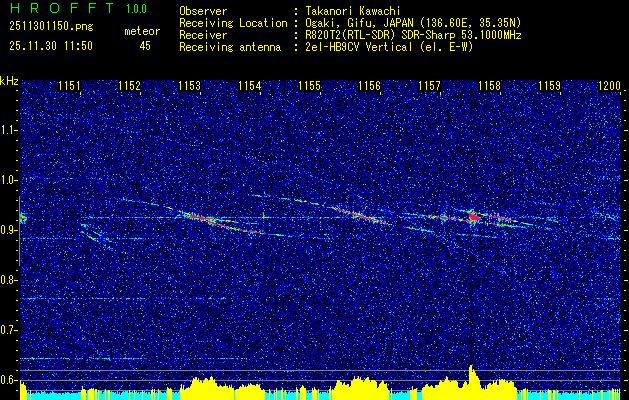Click the 'meteor' count label

[x=142, y=31]
